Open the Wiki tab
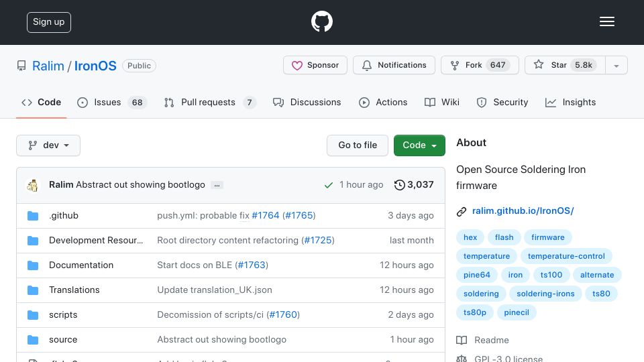This screenshot has width=644, height=362. coord(442,102)
